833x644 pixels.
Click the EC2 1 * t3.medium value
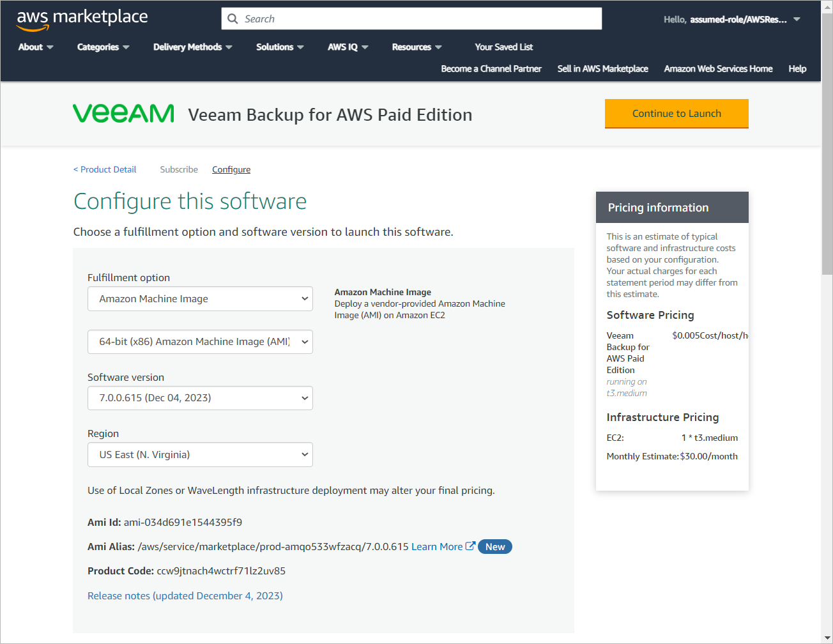pos(710,438)
